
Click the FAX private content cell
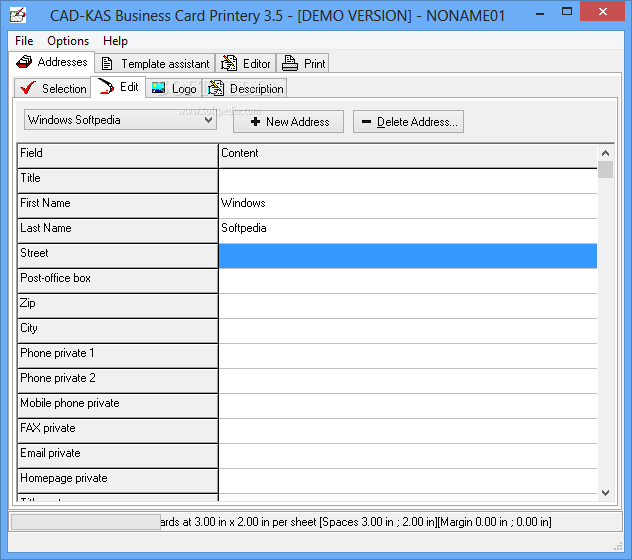point(408,431)
